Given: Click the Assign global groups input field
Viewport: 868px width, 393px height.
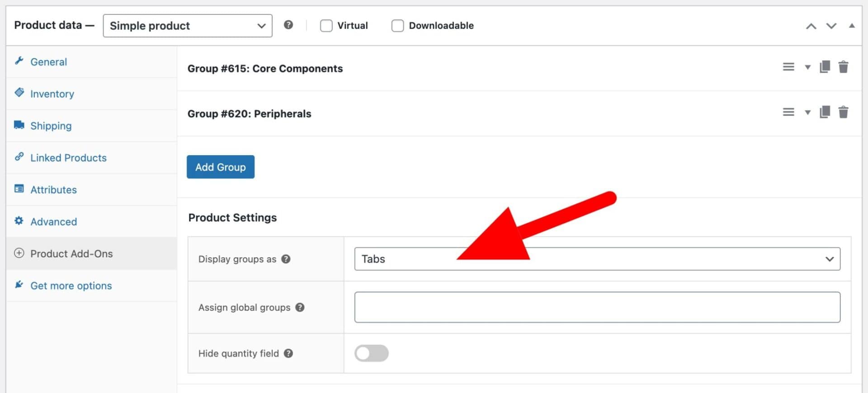Looking at the screenshot, I should [597, 308].
